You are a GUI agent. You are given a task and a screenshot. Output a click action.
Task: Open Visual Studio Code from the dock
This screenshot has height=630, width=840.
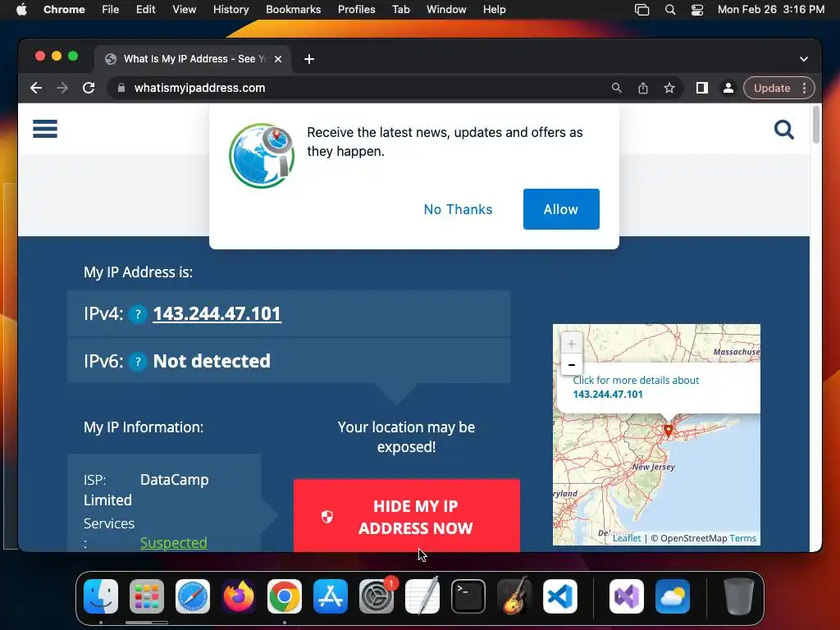pos(560,596)
